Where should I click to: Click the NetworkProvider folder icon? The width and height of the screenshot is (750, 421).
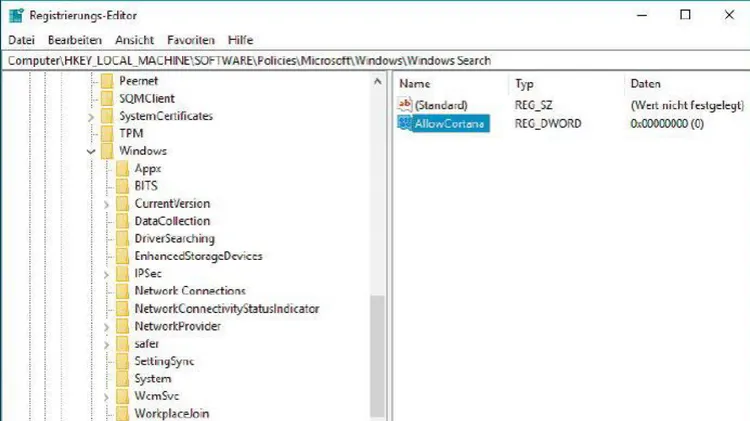[x=122, y=326]
